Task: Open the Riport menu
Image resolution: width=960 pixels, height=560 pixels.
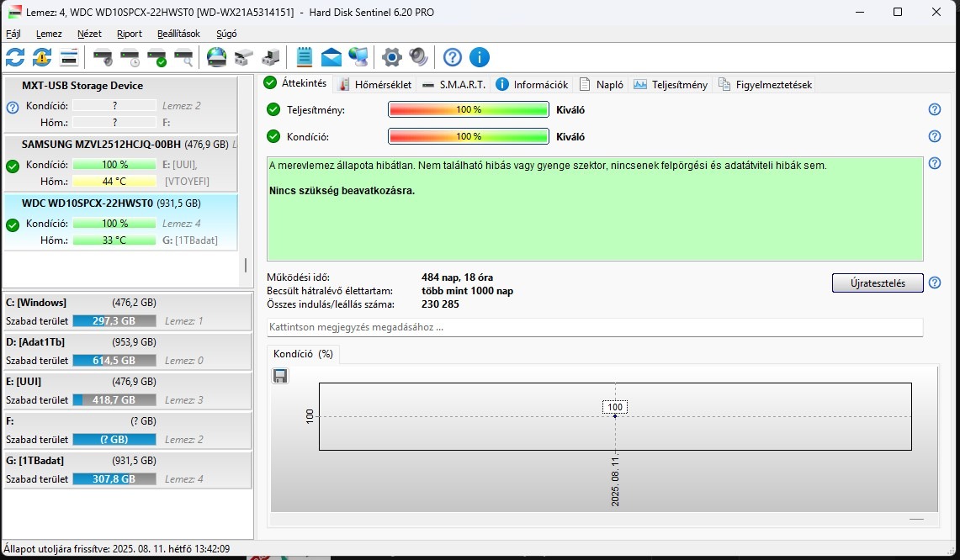Action: point(130,34)
